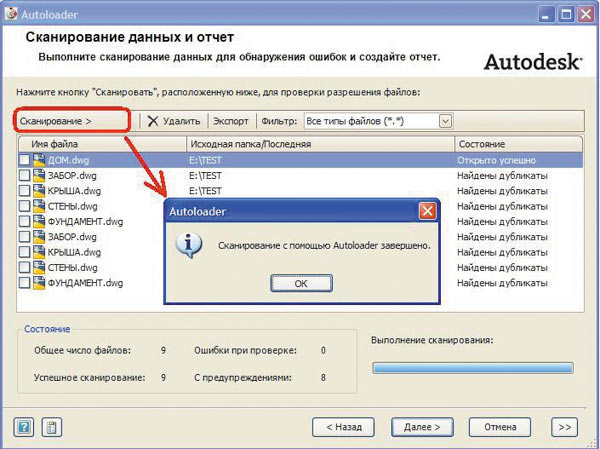600x449 pixels.
Task: Tick the checkbox of the bottom ФУНДАМЕНТ.dwg row
Action: (x=24, y=282)
